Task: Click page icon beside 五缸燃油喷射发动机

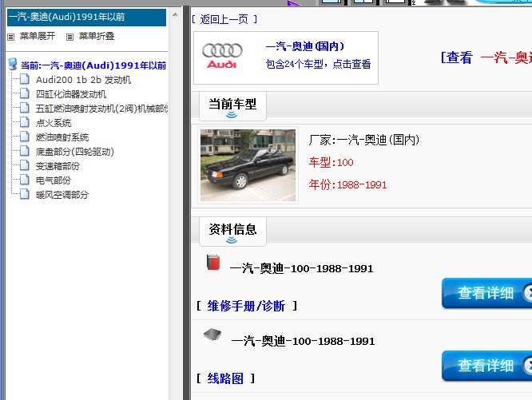Action: 25,108
